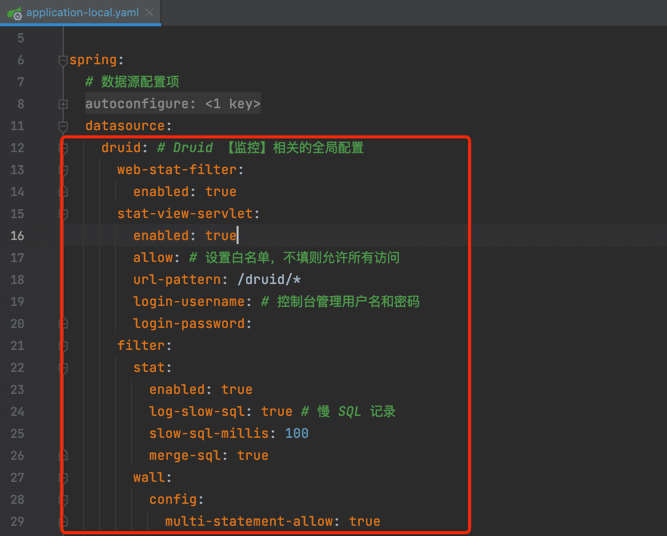Image resolution: width=667 pixels, height=536 pixels.
Task: Fold the wall section in gutter
Action: [63, 478]
